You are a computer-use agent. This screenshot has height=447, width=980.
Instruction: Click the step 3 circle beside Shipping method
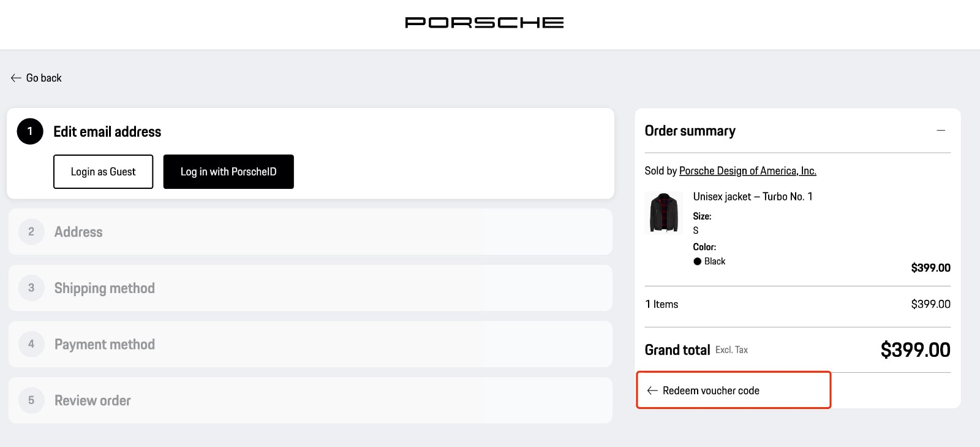[31, 288]
